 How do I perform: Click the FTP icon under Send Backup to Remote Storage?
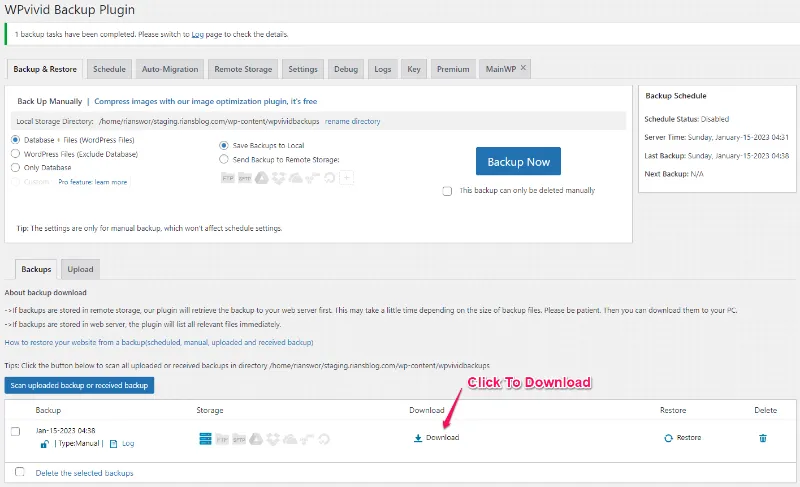(x=228, y=178)
